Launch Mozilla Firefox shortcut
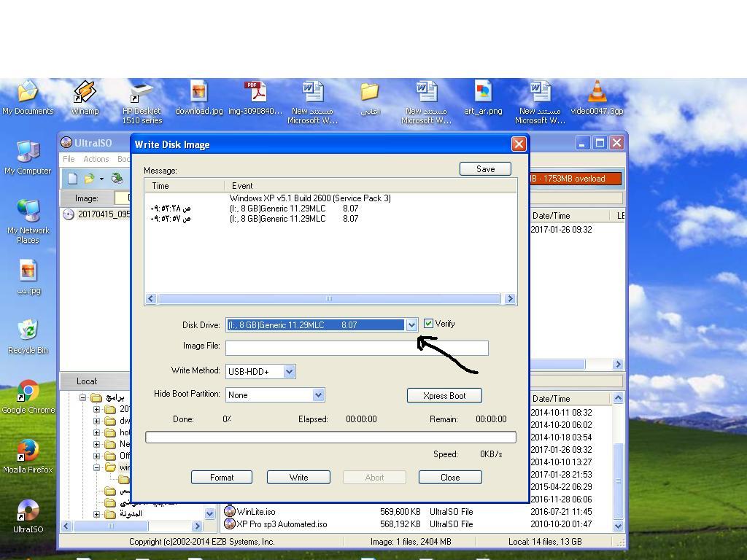This screenshot has height=560, width=747. pos(28,456)
